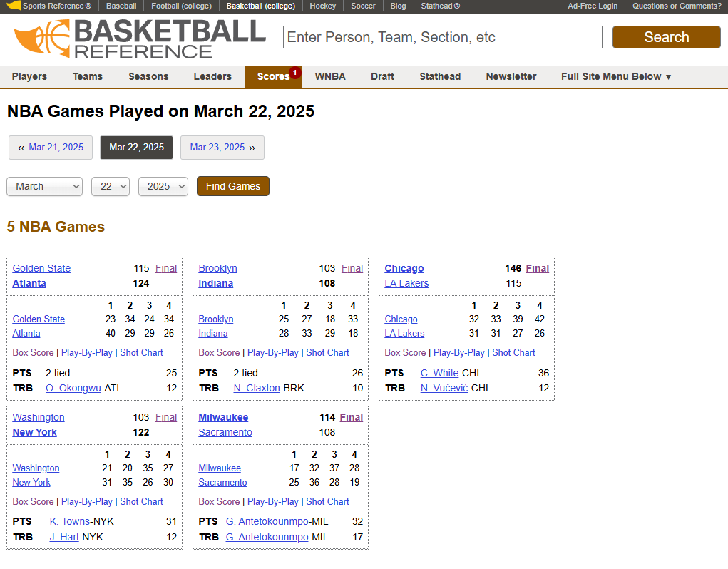Viewport: 728px width, 569px height.
Task: Open Play-By-Play for Milwaukee-Sacramento game
Action: 273,501
